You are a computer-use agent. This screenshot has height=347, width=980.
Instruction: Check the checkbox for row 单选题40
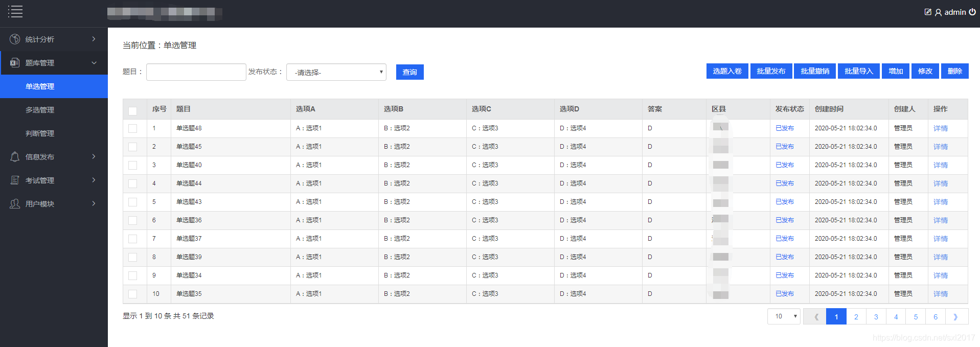click(133, 165)
